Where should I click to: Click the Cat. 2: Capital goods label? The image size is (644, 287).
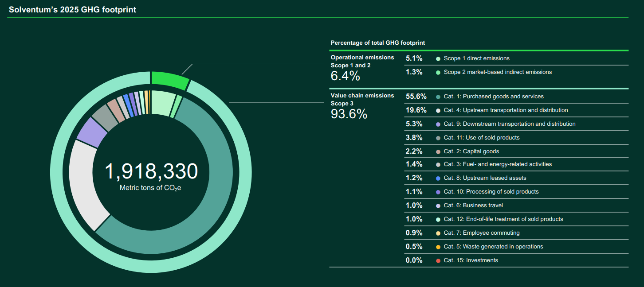pos(471,151)
